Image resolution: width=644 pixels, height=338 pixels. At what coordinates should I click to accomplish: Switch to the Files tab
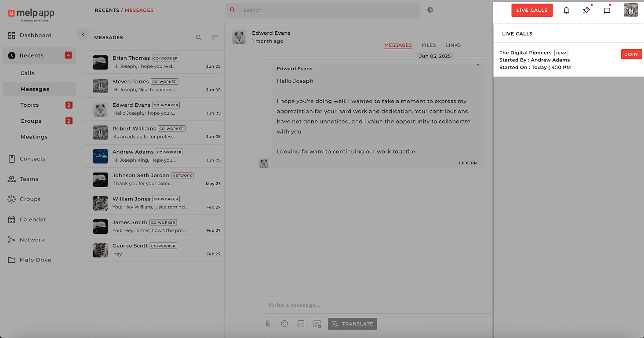(x=429, y=45)
